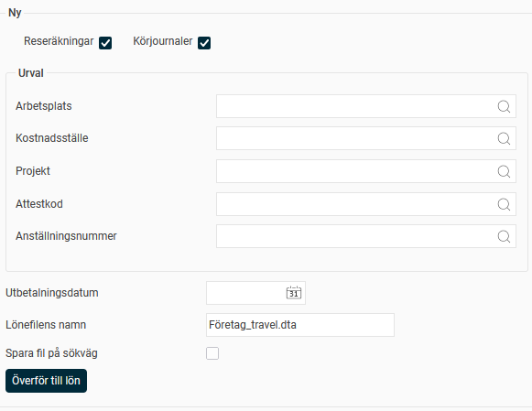The image size is (532, 411).
Task: Focus the Kostnadsställe text field
Action: 356,138
